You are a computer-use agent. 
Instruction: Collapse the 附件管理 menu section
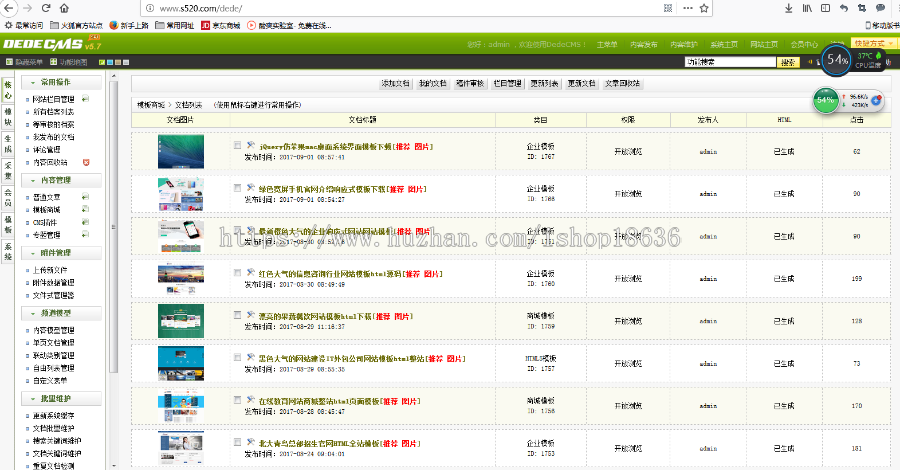[61, 253]
